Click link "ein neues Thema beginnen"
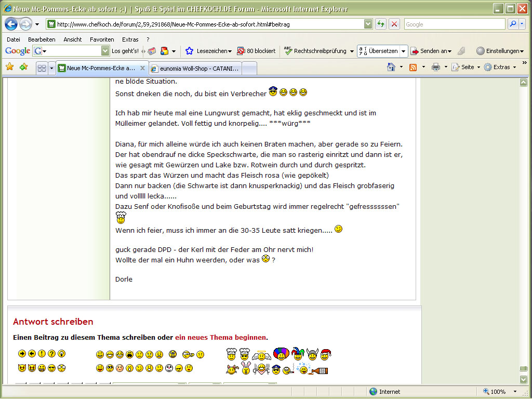Image resolution: width=532 pixels, height=399 pixels. point(220,338)
